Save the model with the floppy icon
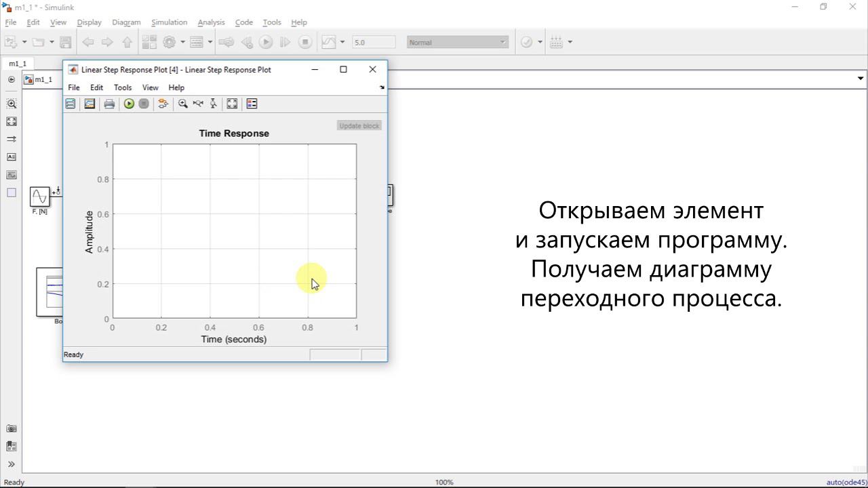The width and height of the screenshot is (868, 488). 66,42
